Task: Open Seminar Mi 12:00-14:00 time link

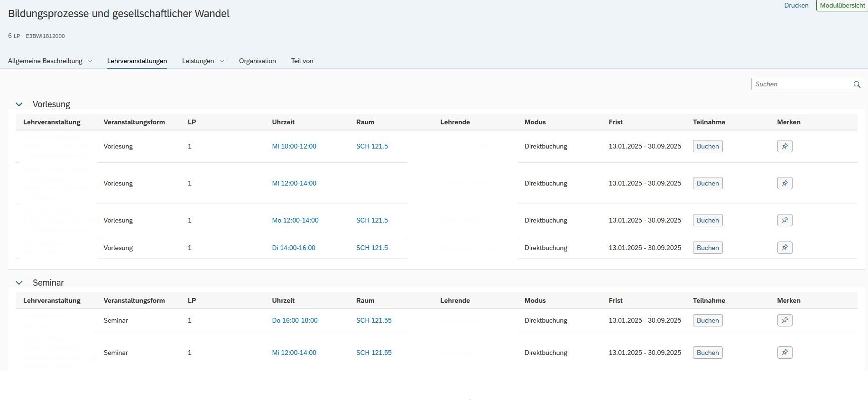Action: [x=294, y=353]
